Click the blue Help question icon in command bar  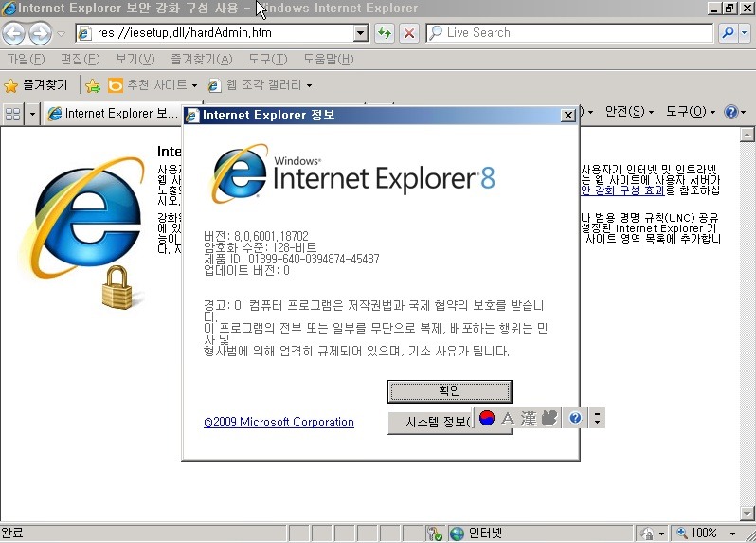click(731, 112)
